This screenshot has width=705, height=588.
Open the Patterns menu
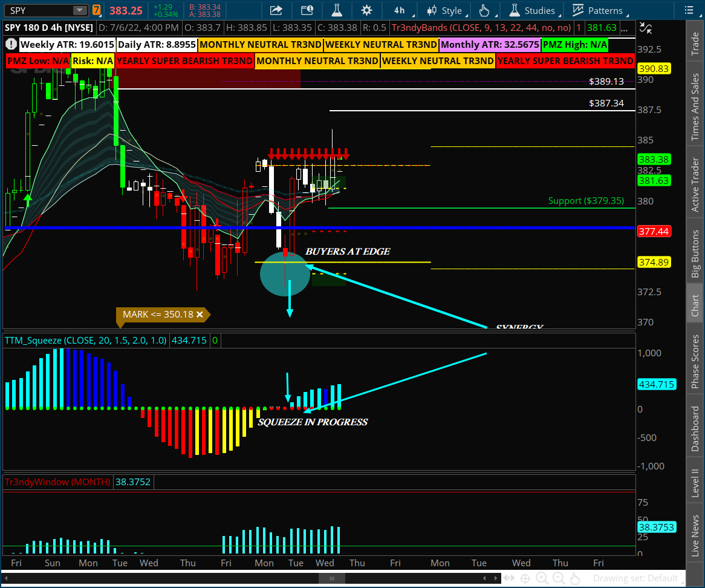(599, 10)
